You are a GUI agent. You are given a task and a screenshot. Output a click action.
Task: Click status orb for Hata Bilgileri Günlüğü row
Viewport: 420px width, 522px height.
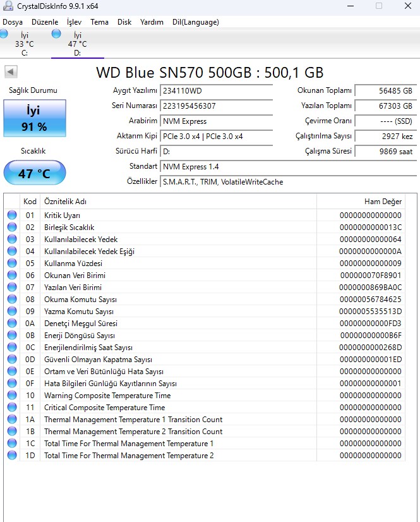pos(12,383)
